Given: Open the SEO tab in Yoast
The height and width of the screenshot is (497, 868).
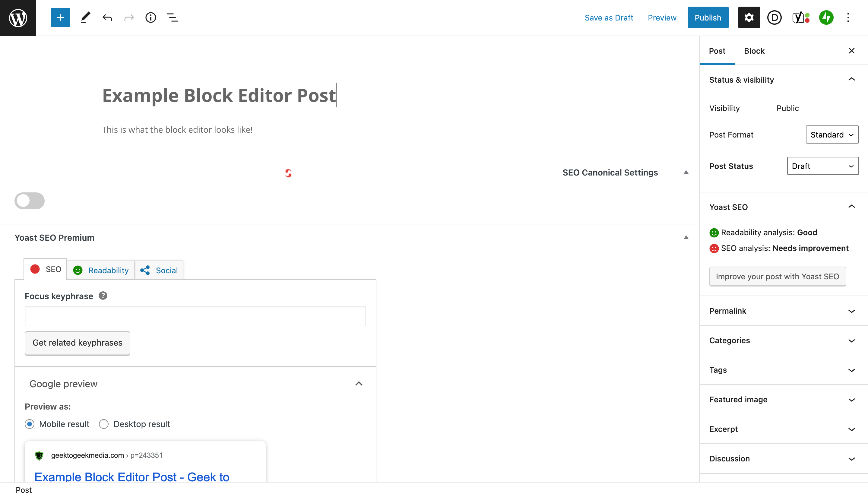Looking at the screenshot, I should point(46,269).
